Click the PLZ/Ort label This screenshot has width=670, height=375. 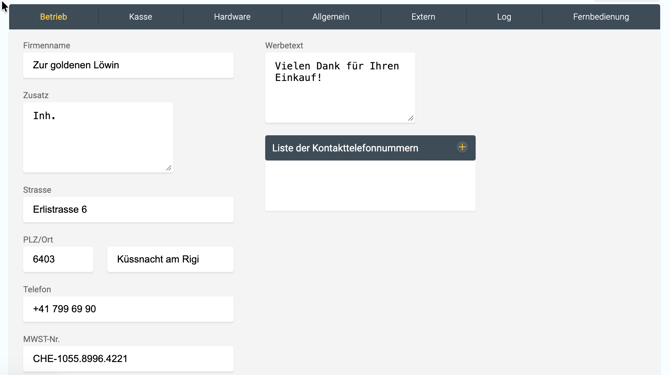38,240
